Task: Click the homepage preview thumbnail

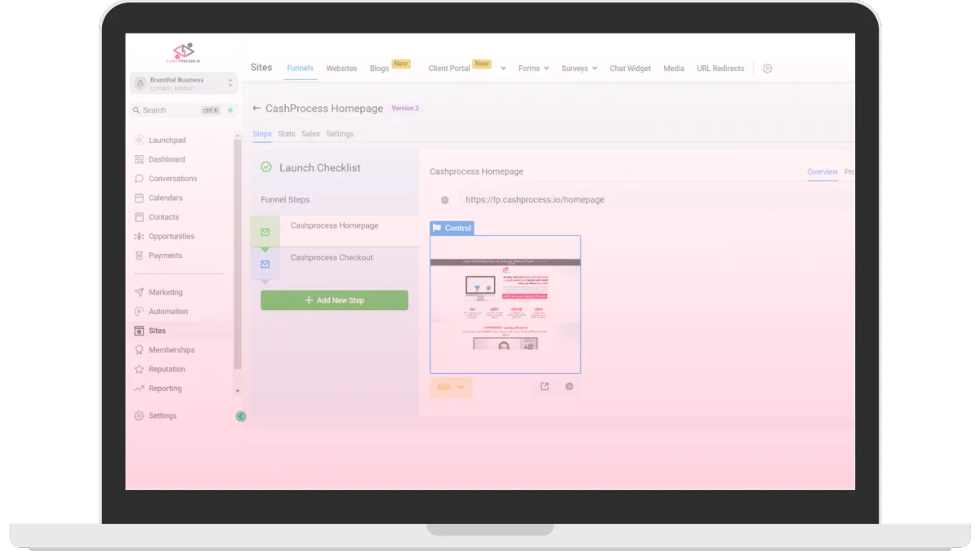Action: 506,304
